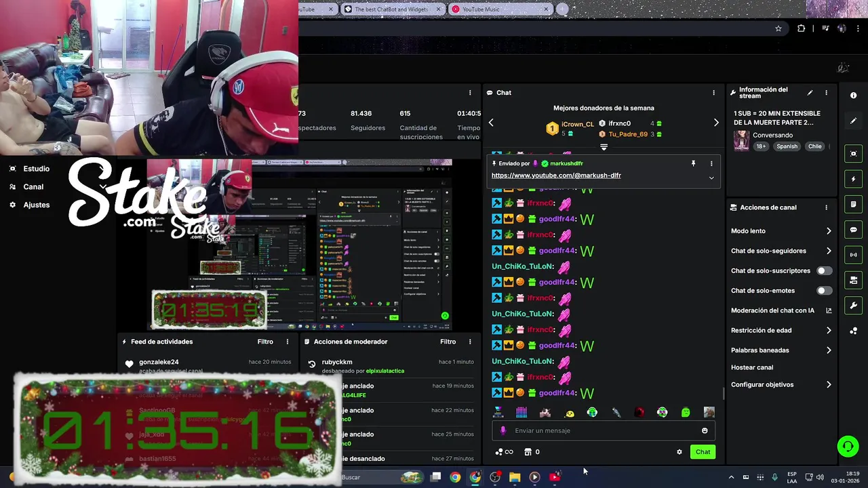Click elpixulatactica moderator name link

coord(385,371)
